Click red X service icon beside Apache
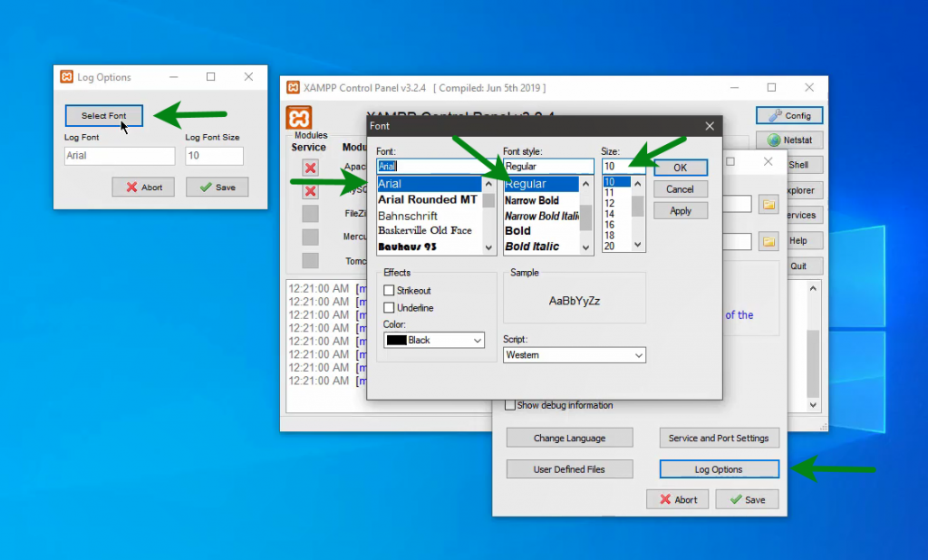The width and height of the screenshot is (928, 560). click(x=310, y=169)
